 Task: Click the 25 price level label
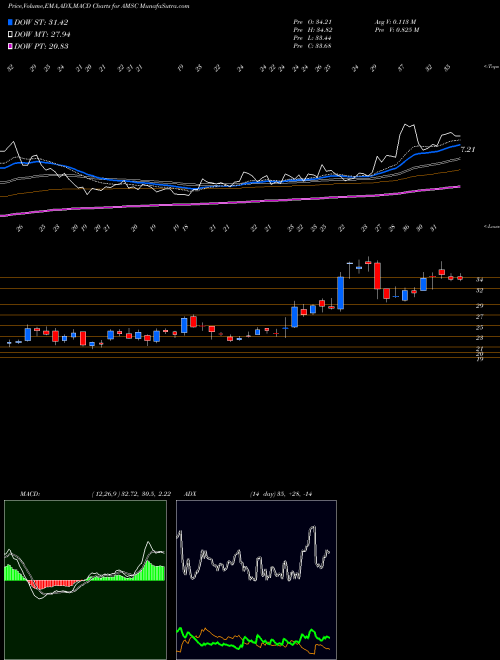click(479, 327)
